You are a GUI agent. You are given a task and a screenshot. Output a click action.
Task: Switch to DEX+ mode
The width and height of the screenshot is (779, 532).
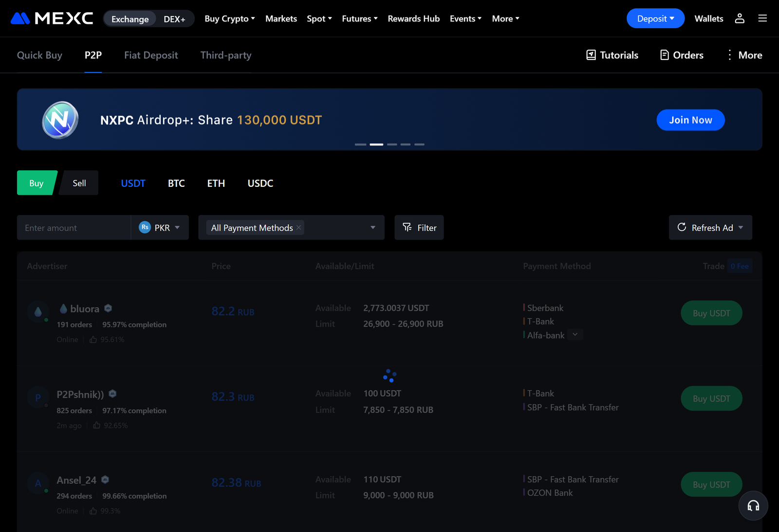point(174,19)
